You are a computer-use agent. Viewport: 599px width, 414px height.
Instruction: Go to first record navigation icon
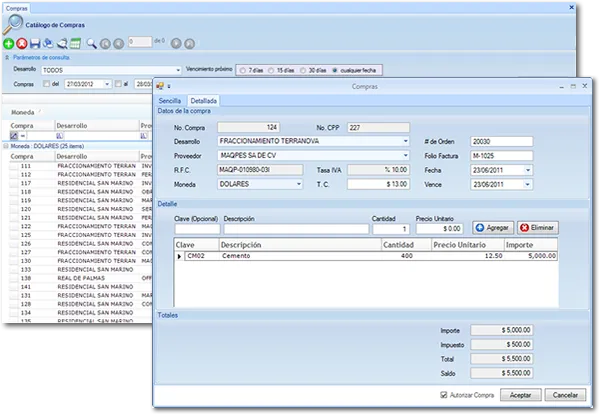click(x=105, y=44)
